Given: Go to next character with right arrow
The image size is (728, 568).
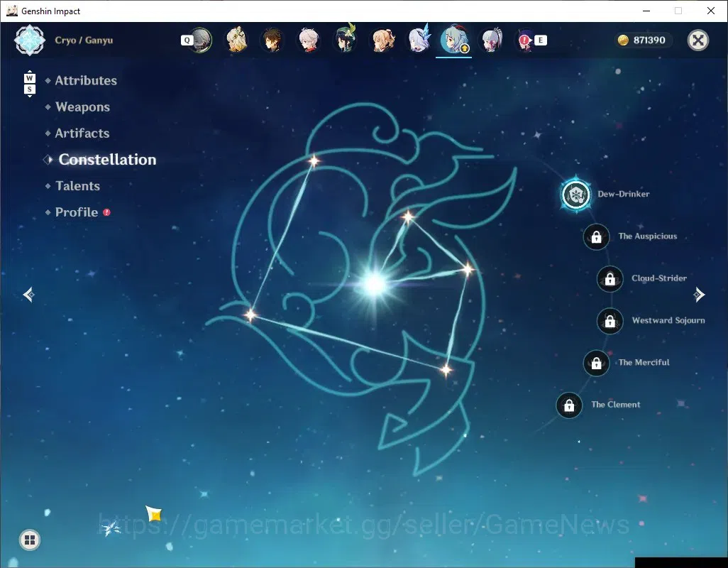Looking at the screenshot, I should coord(699,295).
